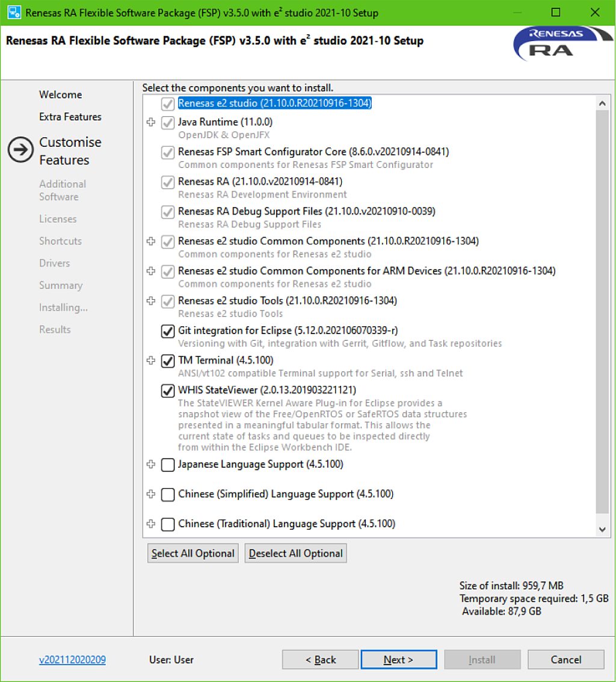The height and width of the screenshot is (682, 616).
Task: Disable the TM Terminal component
Action: 167,361
